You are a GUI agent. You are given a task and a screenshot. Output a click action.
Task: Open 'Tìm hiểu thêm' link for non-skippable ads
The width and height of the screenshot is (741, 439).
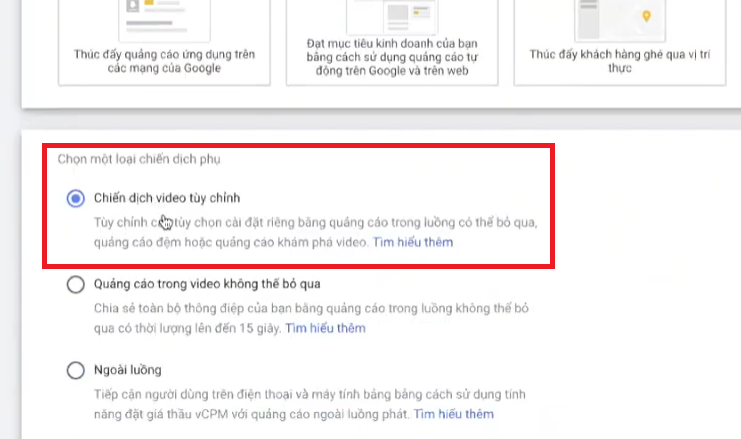pos(326,328)
